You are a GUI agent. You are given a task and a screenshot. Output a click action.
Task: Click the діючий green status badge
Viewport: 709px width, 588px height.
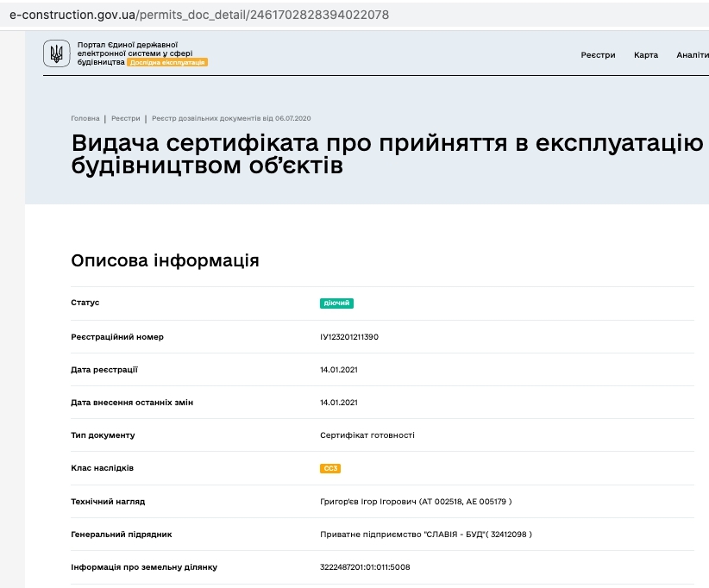336,303
